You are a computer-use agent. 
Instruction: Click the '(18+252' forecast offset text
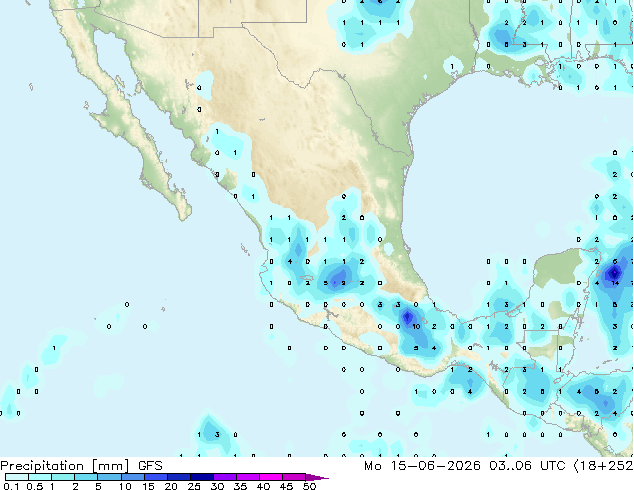click(603, 466)
